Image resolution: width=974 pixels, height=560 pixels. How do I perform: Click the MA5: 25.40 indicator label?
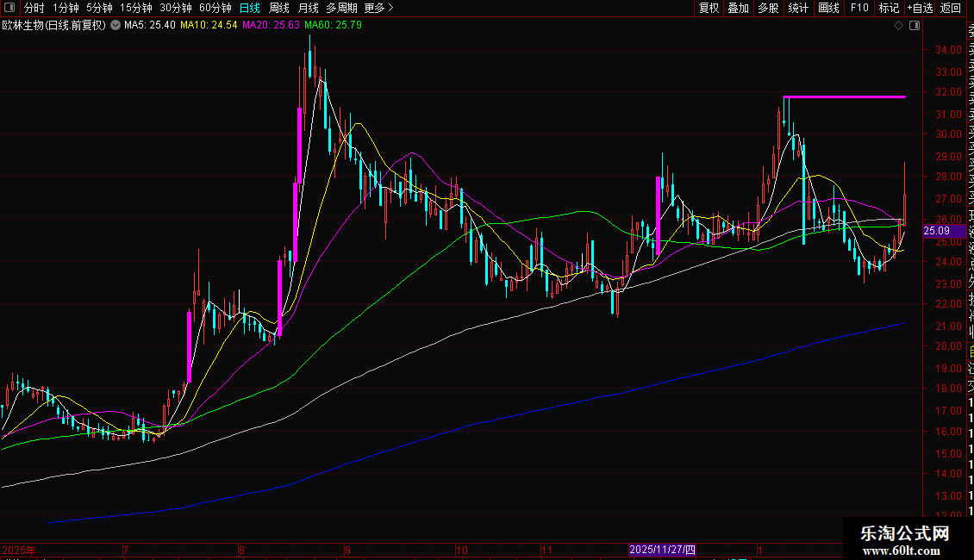pyautogui.click(x=150, y=26)
